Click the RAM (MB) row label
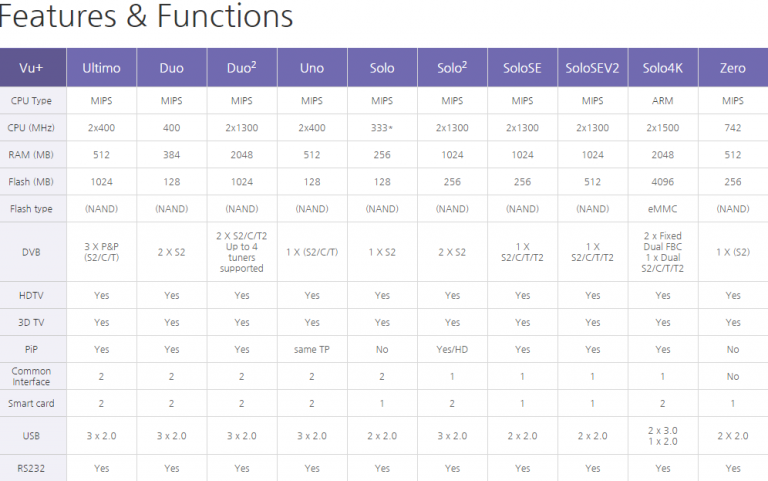 pyautogui.click(x=32, y=154)
